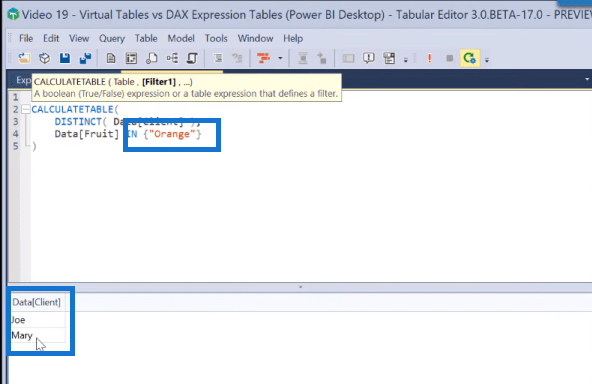Click the table properties grid icon

coord(389,58)
